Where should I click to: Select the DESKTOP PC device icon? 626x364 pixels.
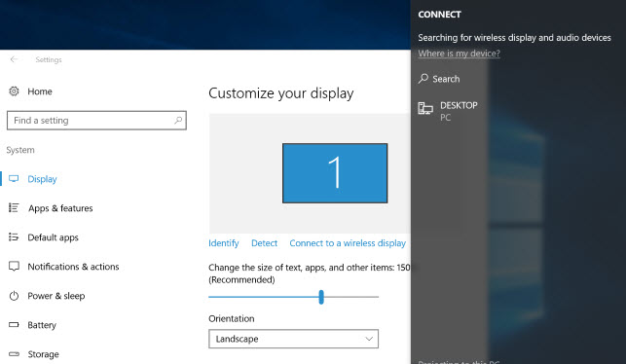425,109
